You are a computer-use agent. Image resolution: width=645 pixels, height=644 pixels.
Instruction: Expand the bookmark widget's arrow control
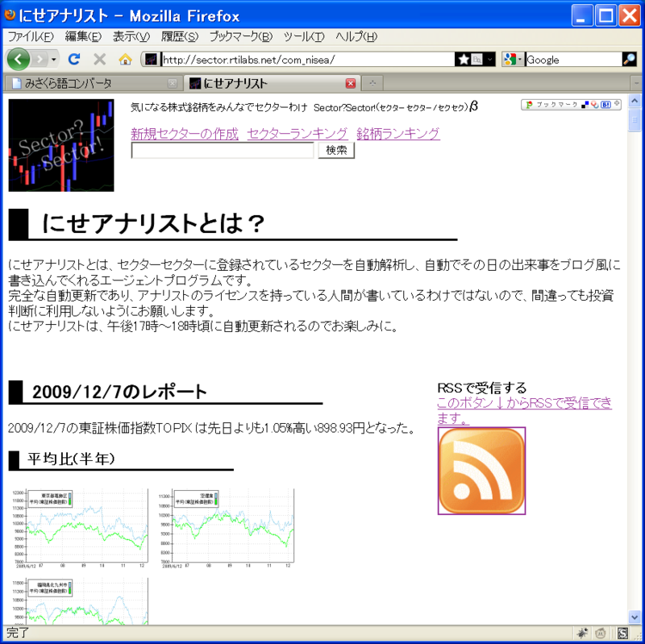coord(617,103)
